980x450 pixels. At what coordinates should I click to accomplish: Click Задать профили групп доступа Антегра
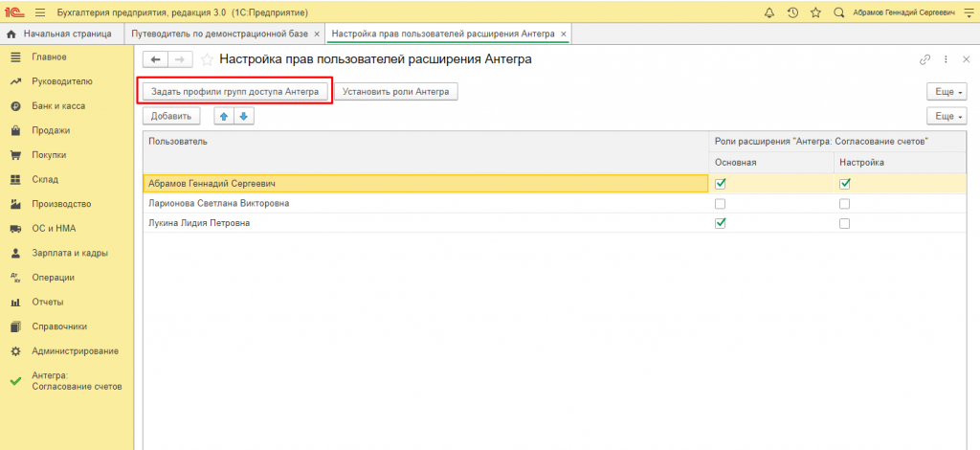234,92
